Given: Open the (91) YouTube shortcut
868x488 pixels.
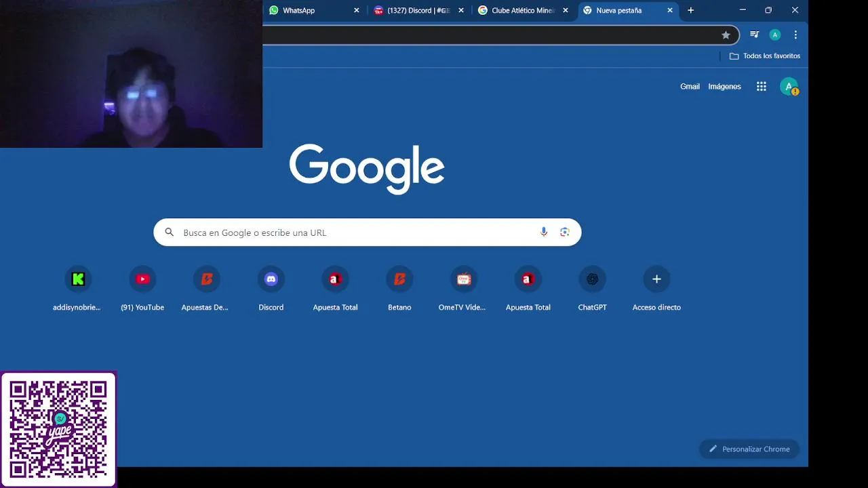Looking at the screenshot, I should point(142,288).
